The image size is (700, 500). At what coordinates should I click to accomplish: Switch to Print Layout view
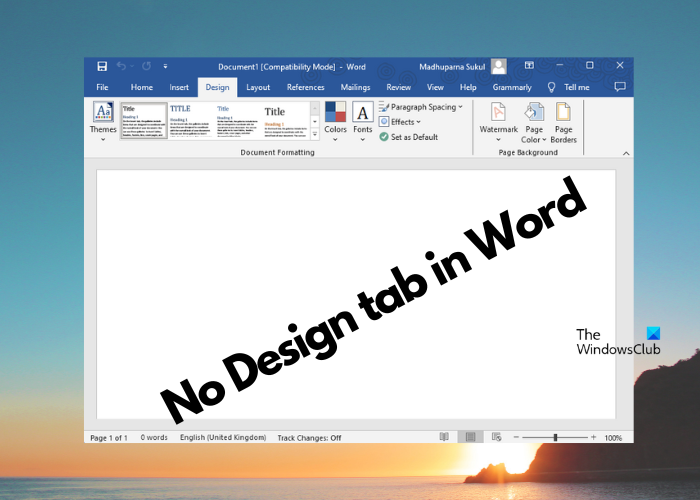tap(470, 437)
